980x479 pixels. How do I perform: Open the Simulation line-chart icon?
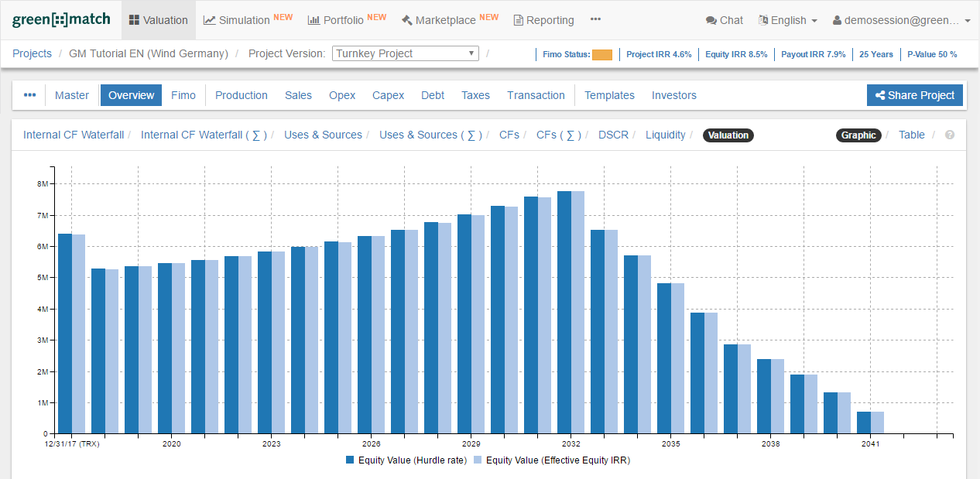210,20
